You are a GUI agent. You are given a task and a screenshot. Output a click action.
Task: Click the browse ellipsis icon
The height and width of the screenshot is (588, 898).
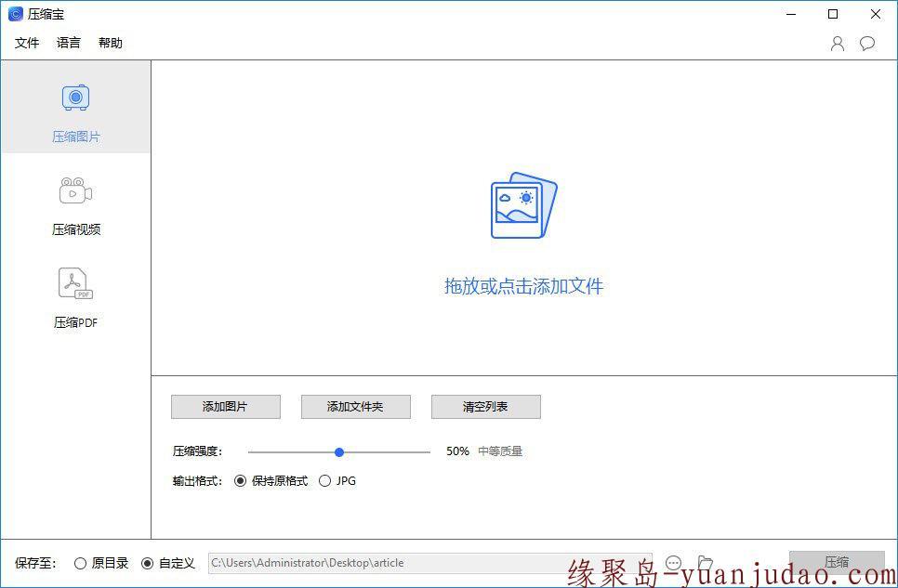coord(673,563)
